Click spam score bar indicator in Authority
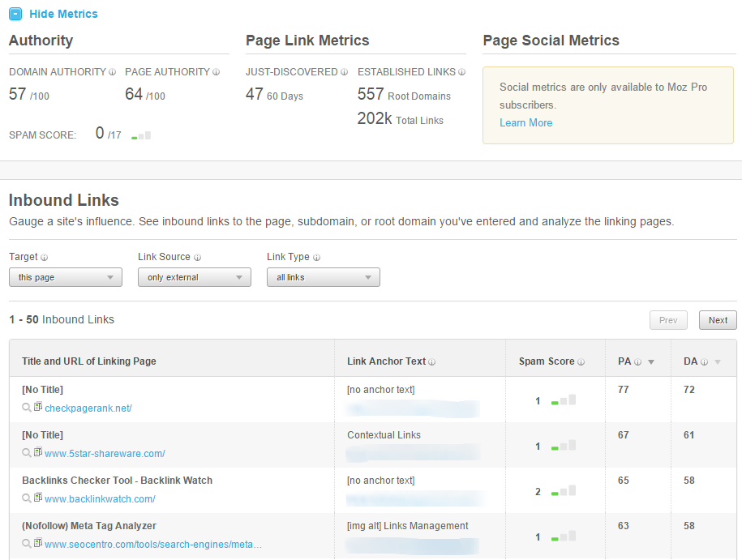The width and height of the screenshot is (742, 560). (141, 135)
